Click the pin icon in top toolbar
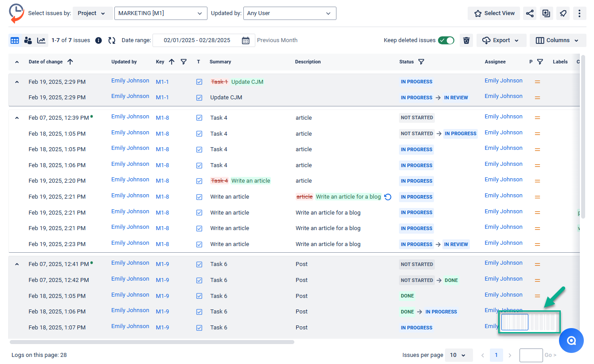The height and width of the screenshot is (364, 594). point(563,13)
